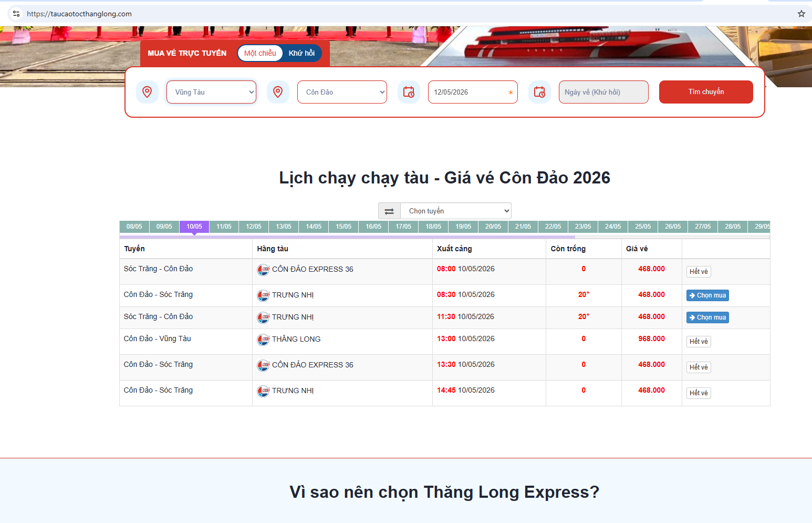This screenshot has width=812, height=523.
Task: Select the 28/05 date tab
Action: 733,227
